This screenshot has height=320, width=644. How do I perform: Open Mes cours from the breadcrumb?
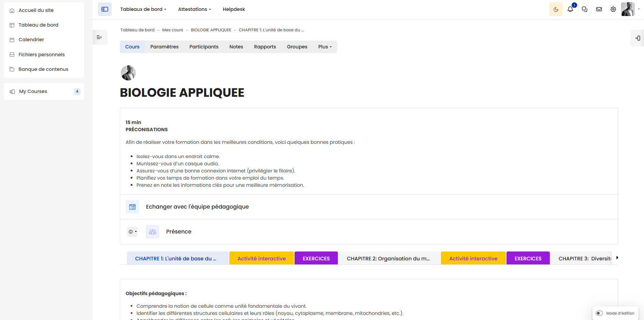point(172,30)
